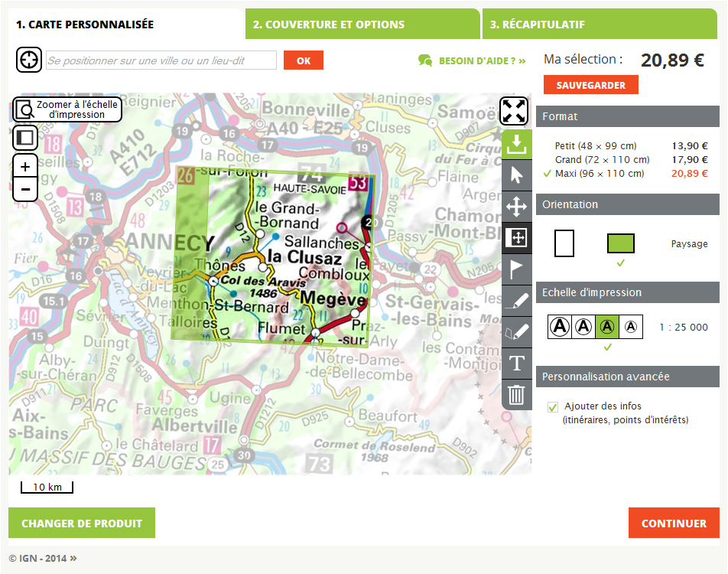Viewport: 728px width, 574px height.
Task: Click Bonneville label on the map
Action: 306,109
